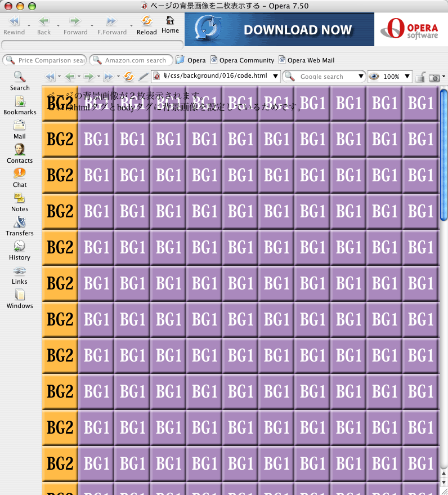The height and width of the screenshot is (495, 448).
Task: Click the Amazon.com search field
Action: [x=135, y=60]
